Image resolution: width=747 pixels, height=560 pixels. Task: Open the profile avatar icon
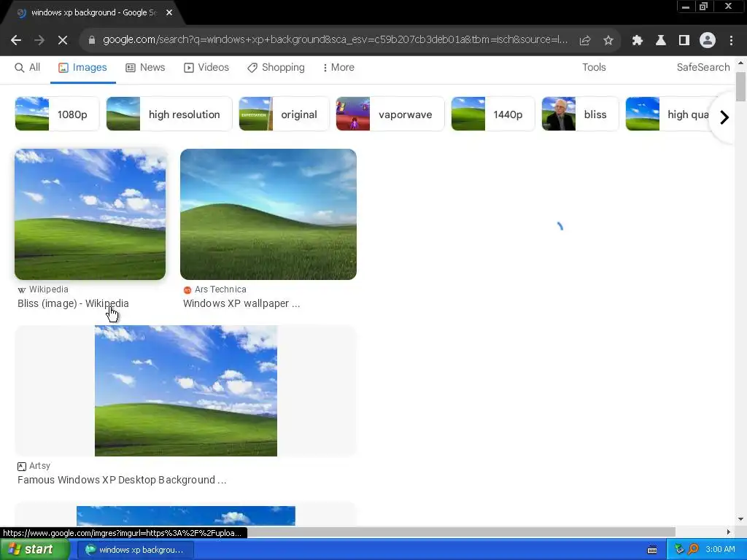click(x=708, y=41)
